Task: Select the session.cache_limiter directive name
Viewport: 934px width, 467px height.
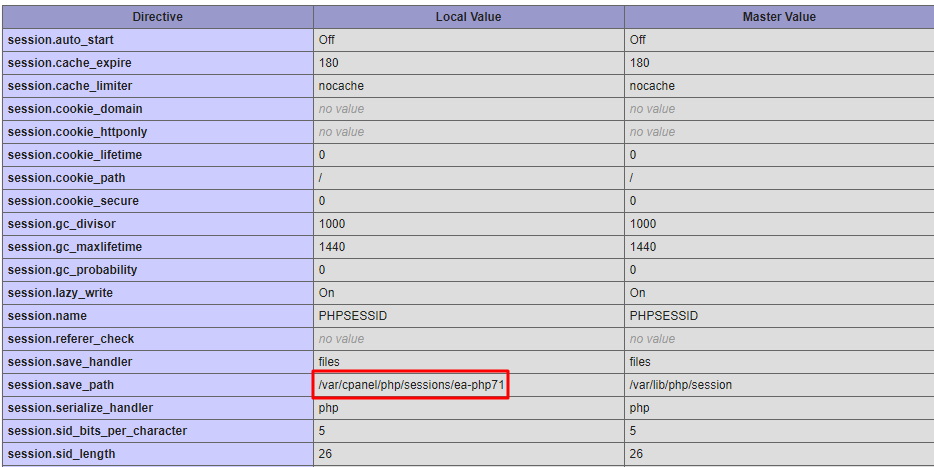Action: 70,86
